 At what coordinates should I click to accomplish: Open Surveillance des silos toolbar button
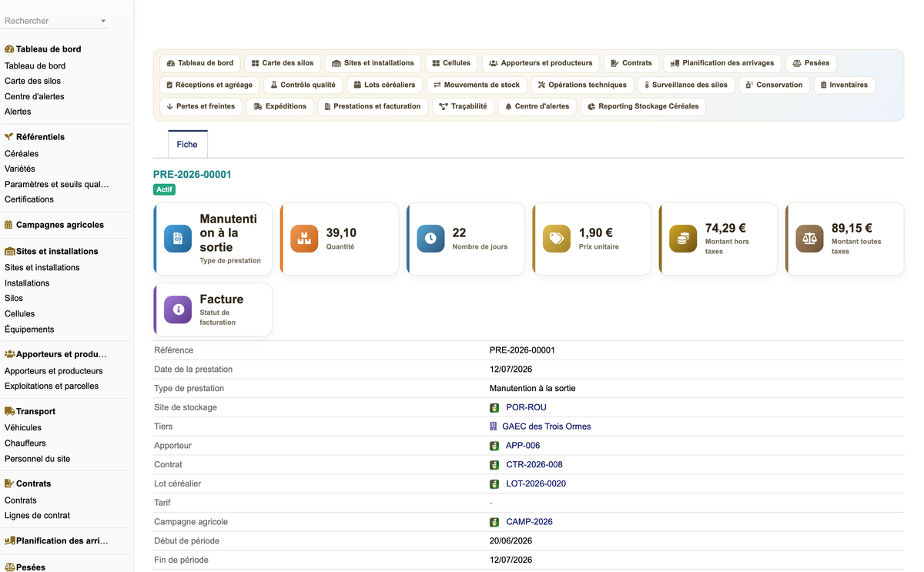point(686,85)
